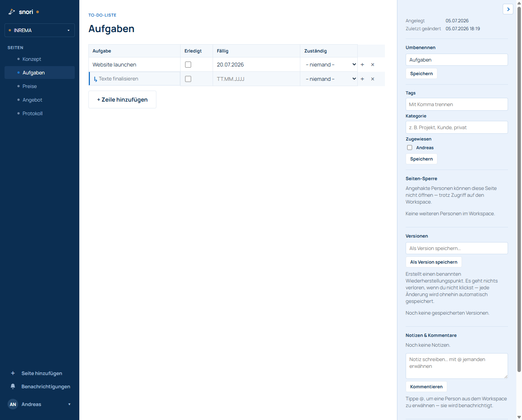Click the plus icon beside Seite hinzufügen
Screen dimensions: 522x420
[x=13, y=373]
